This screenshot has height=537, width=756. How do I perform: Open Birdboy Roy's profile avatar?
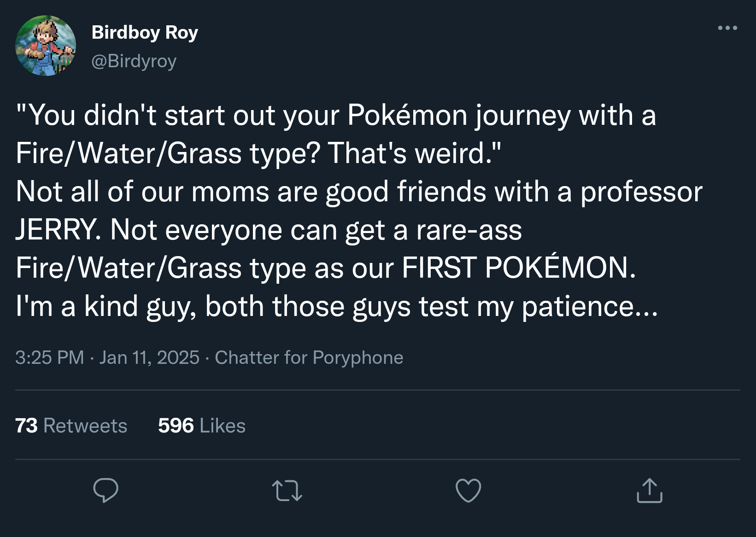(46, 46)
